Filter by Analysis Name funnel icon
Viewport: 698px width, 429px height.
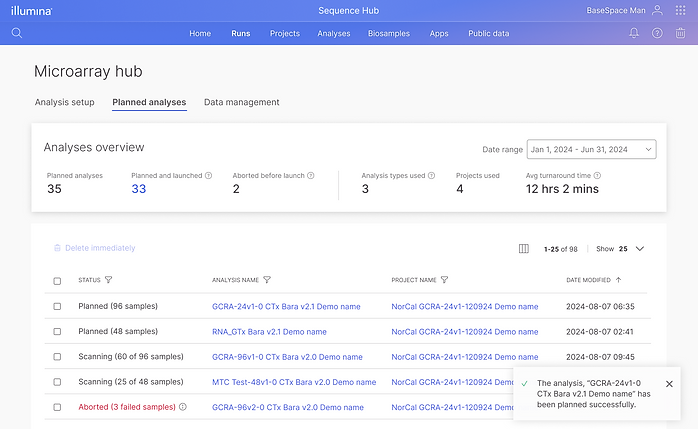(x=267, y=280)
